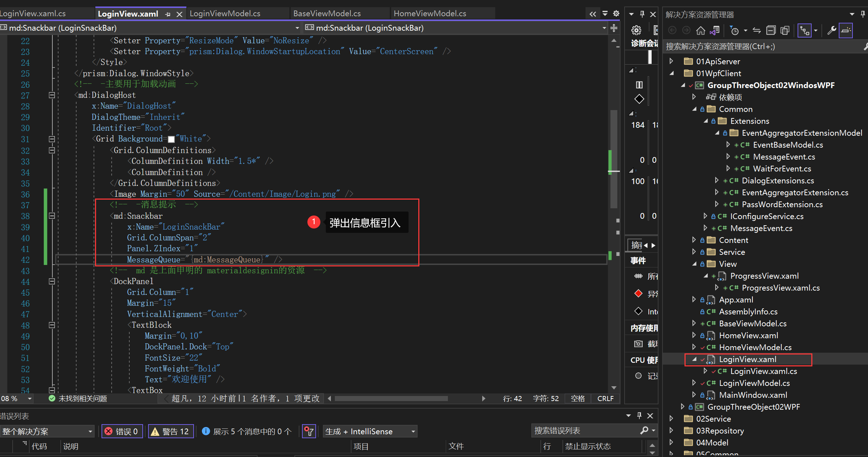Collapse the md:DialogHost code region
This screenshot has height=457, width=868.
[x=52, y=95]
